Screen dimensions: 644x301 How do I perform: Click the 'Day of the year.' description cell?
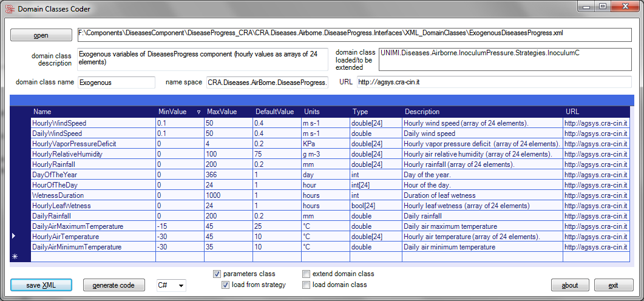click(483, 175)
